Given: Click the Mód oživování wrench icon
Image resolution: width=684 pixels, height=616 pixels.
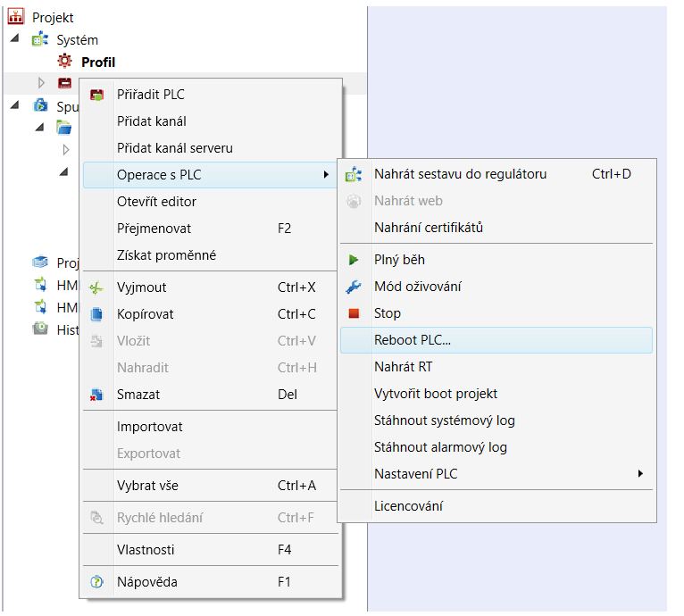Looking at the screenshot, I should 354,287.
